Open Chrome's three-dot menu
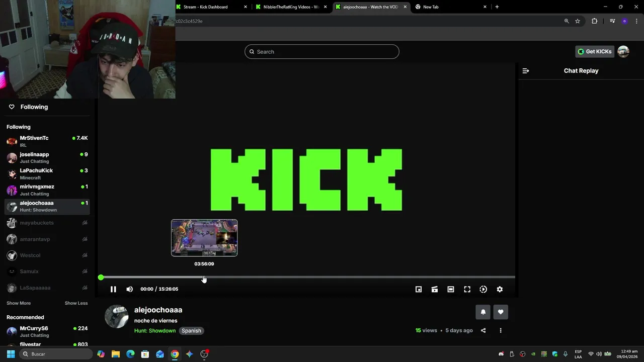Screen dimensions: 644x362 pos(636,21)
